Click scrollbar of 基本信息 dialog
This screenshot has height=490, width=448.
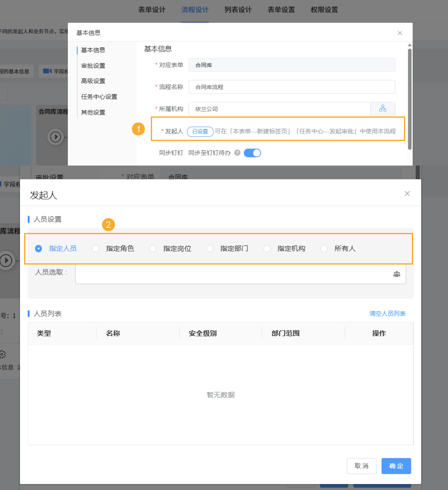(410, 99)
